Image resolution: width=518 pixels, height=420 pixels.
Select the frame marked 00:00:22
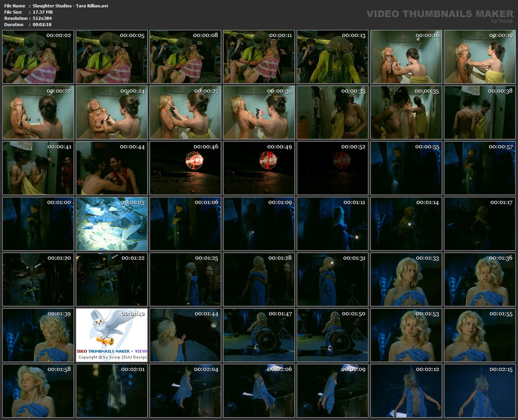[38, 112]
